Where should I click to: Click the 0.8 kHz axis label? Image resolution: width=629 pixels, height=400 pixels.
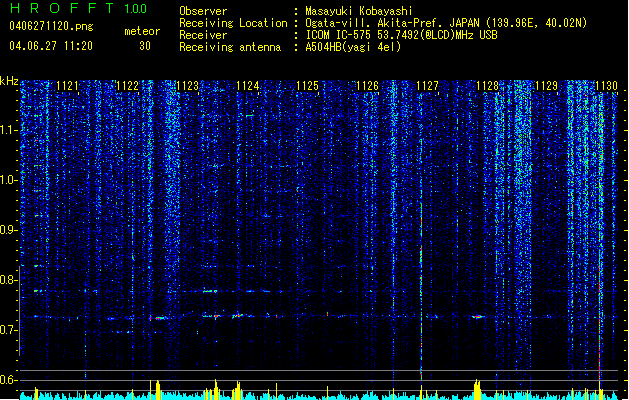pos(9,280)
